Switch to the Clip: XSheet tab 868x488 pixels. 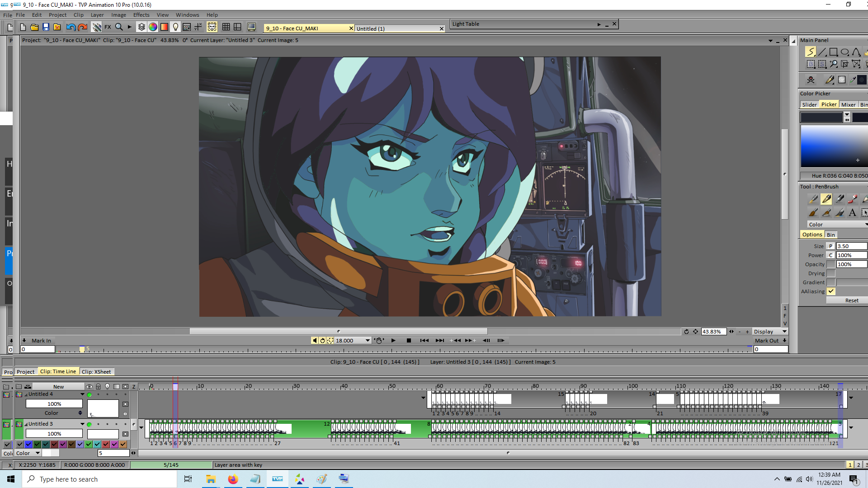tap(96, 372)
